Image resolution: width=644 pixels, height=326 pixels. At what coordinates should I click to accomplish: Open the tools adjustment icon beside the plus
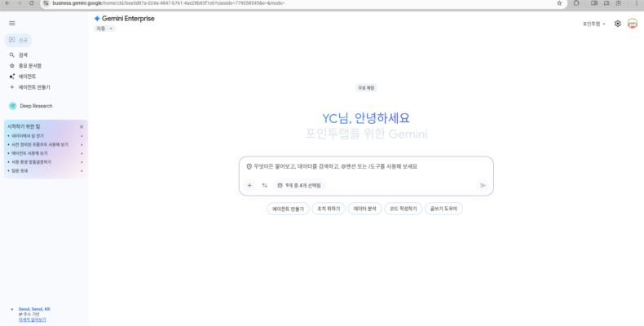[x=264, y=185]
